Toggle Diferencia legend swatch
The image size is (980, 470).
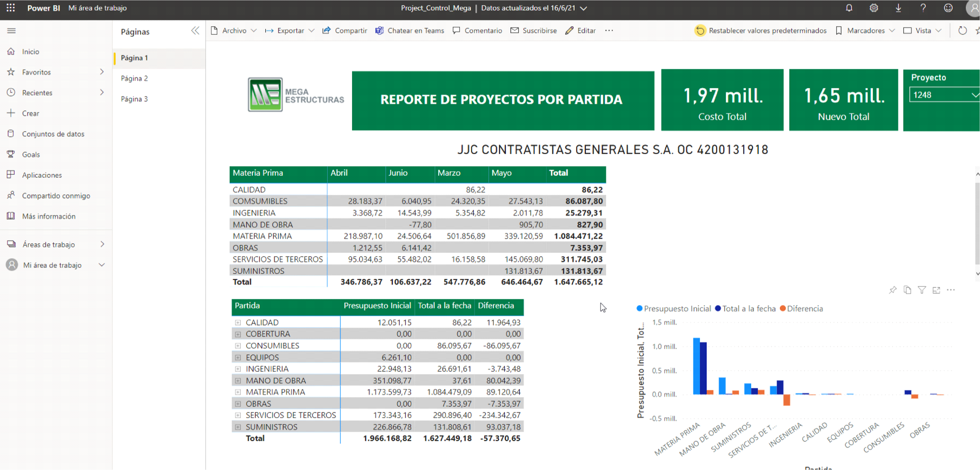783,308
